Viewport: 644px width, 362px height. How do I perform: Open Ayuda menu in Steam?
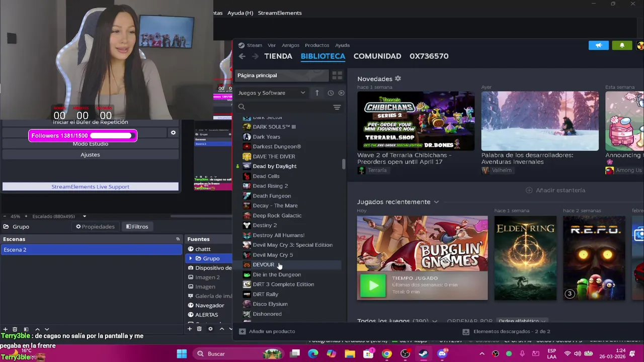[342, 45]
